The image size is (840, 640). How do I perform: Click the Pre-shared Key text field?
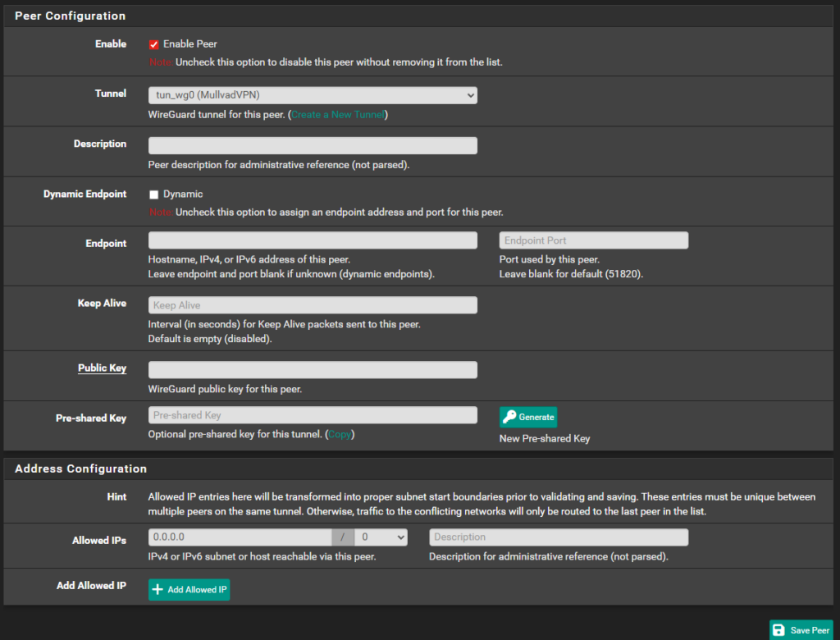(x=313, y=415)
